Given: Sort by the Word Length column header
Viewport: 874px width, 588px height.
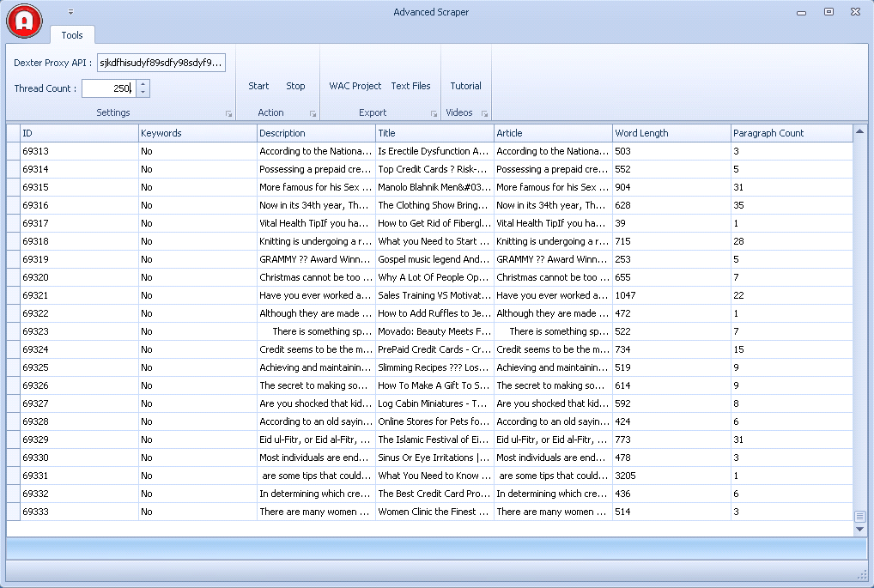Looking at the screenshot, I should pyautogui.click(x=671, y=133).
